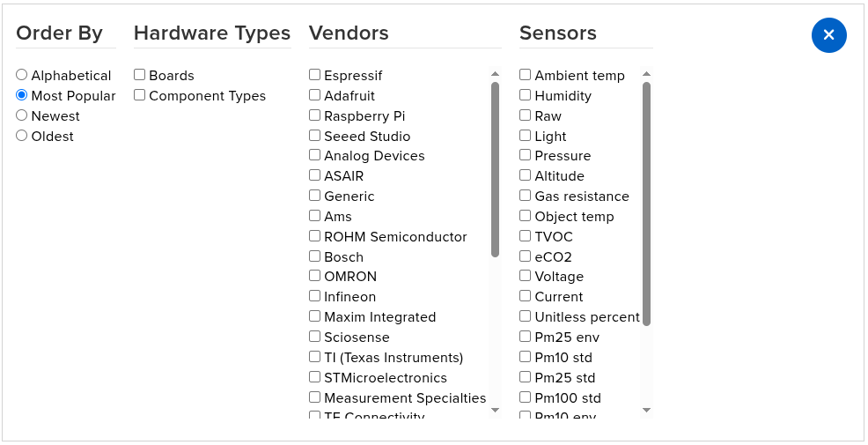
Task: Click Sensors list scroll-up arrow
Action: 647,74
